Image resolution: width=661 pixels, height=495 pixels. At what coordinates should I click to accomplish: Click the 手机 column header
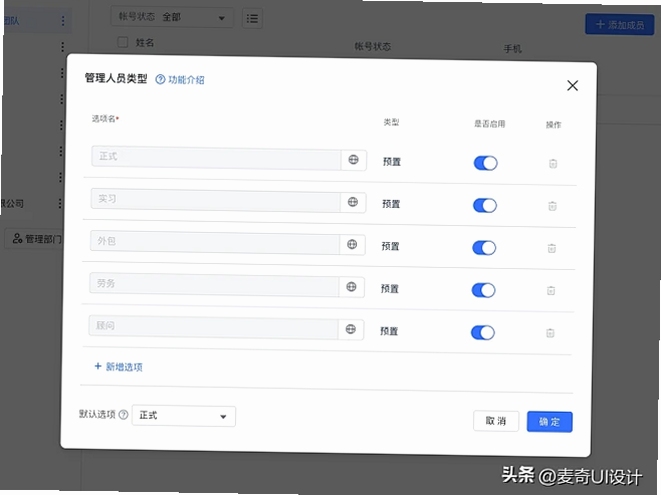tap(513, 49)
